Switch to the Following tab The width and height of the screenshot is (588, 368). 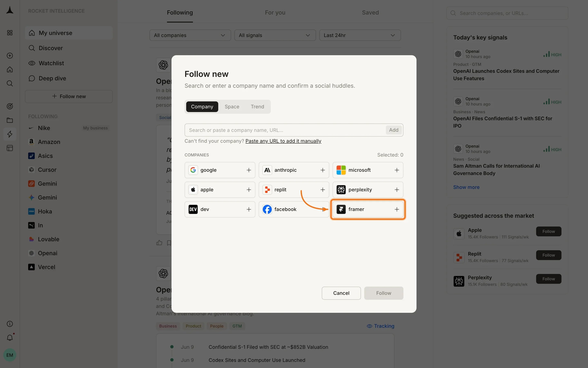[180, 13]
